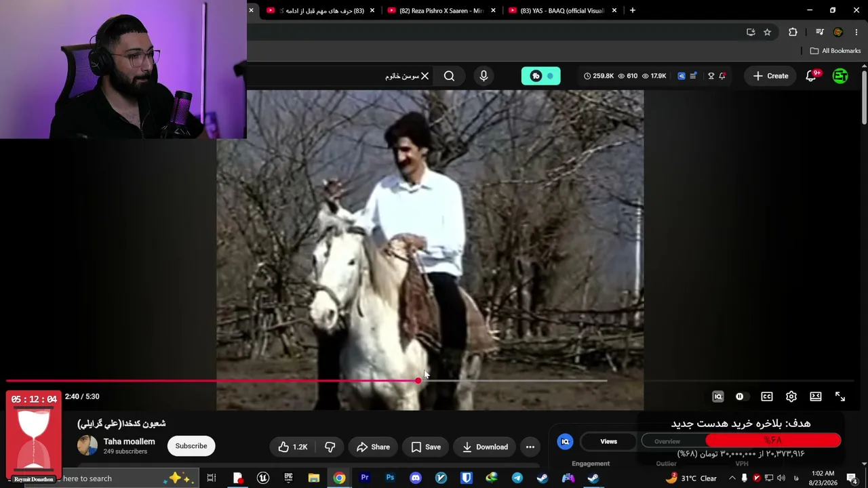The image size is (868, 488).
Task: Open the Taha moallem channel avatar
Action: click(x=87, y=445)
